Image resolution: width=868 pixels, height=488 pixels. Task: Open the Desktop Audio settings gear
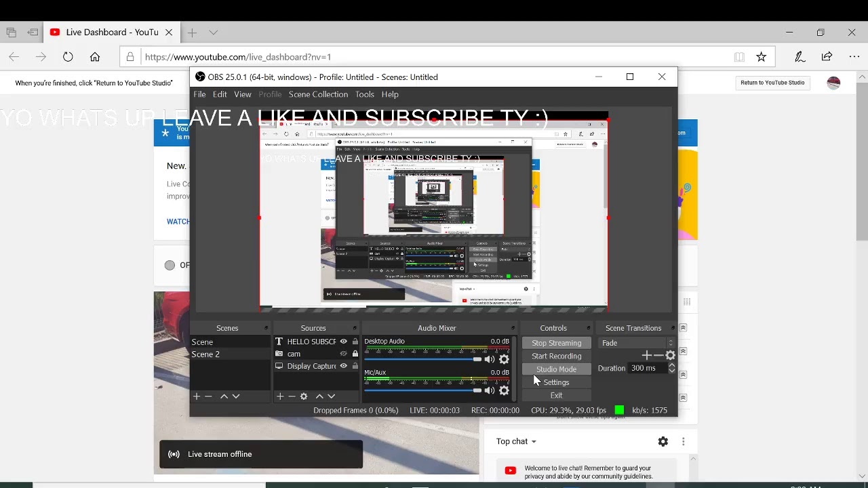coord(504,359)
